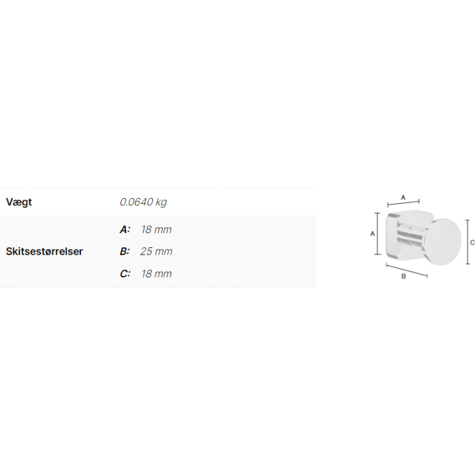Click the A letter left of the hook sketch

point(372,234)
